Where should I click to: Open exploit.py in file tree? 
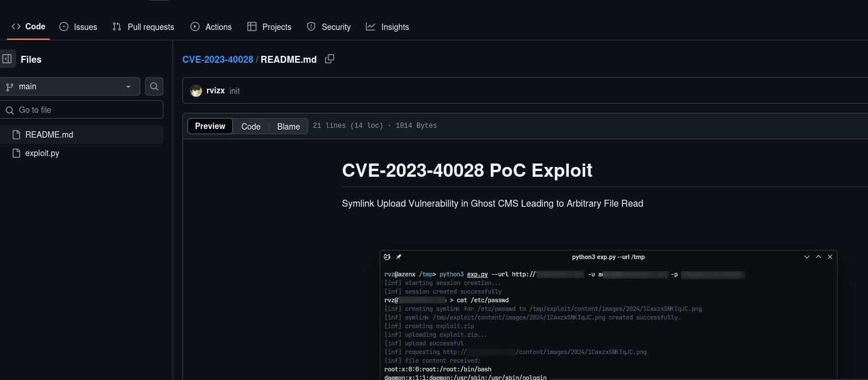click(x=82, y=153)
